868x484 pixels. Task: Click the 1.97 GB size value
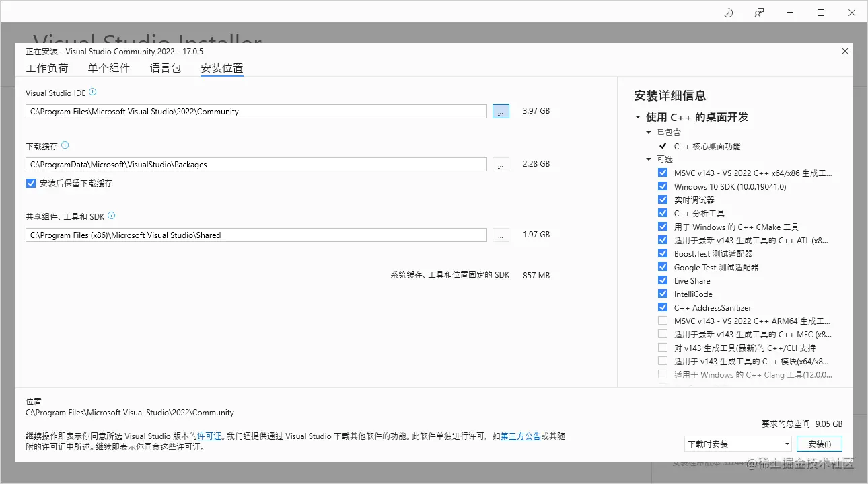click(x=536, y=235)
